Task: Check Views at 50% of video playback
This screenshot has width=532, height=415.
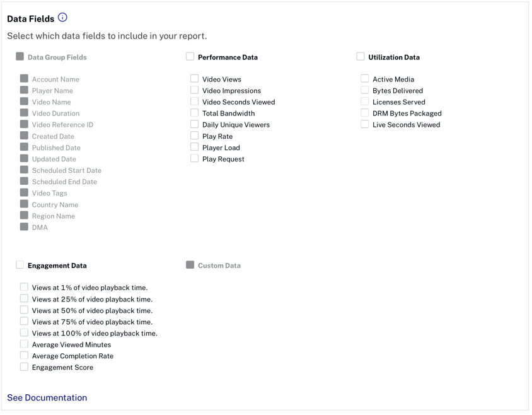Action: pos(24,310)
